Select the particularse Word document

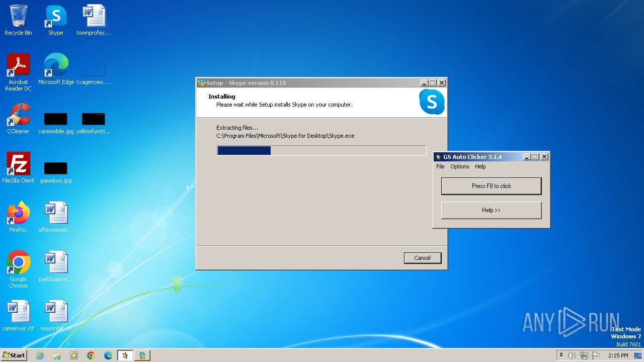pyautogui.click(x=56, y=266)
